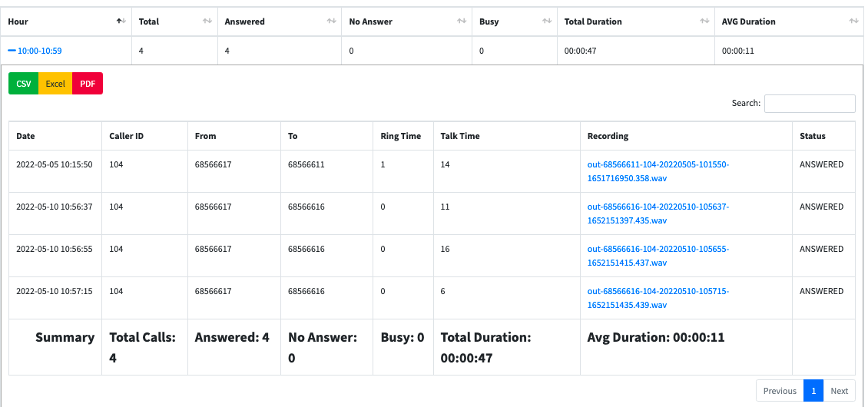Screen dimensions: 868x407
Task: Sort by Busy column arrows icon
Action: pyautogui.click(x=547, y=22)
